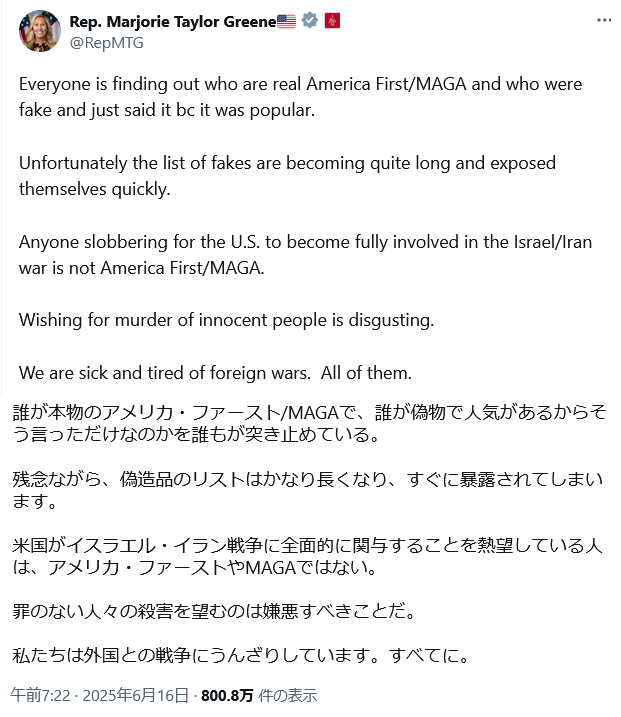Click the 2025年6月16日 post date
621x717 pixels.
coord(135,695)
